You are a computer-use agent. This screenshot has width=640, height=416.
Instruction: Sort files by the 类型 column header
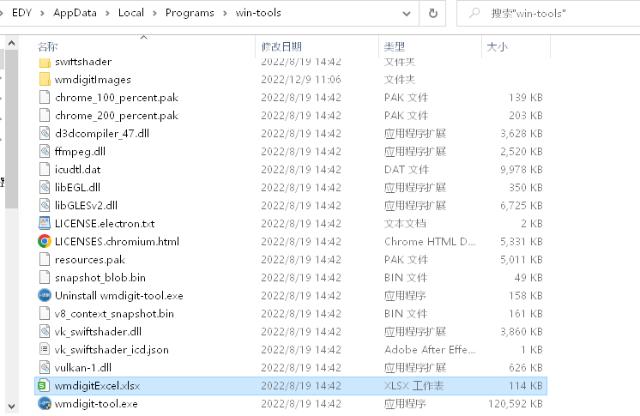(392, 47)
